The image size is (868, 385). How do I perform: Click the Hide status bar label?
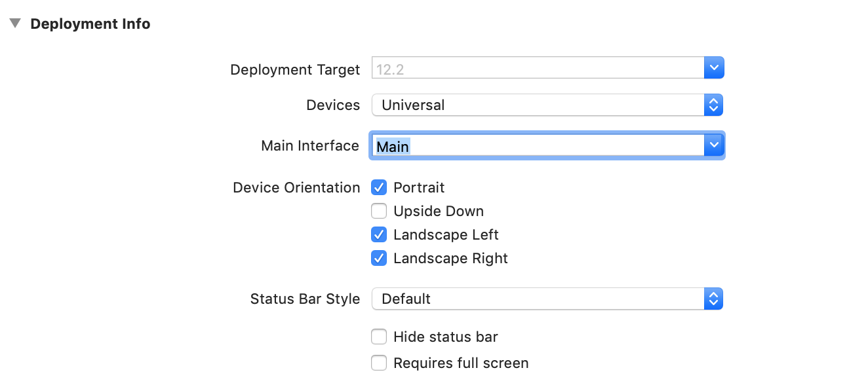click(446, 337)
